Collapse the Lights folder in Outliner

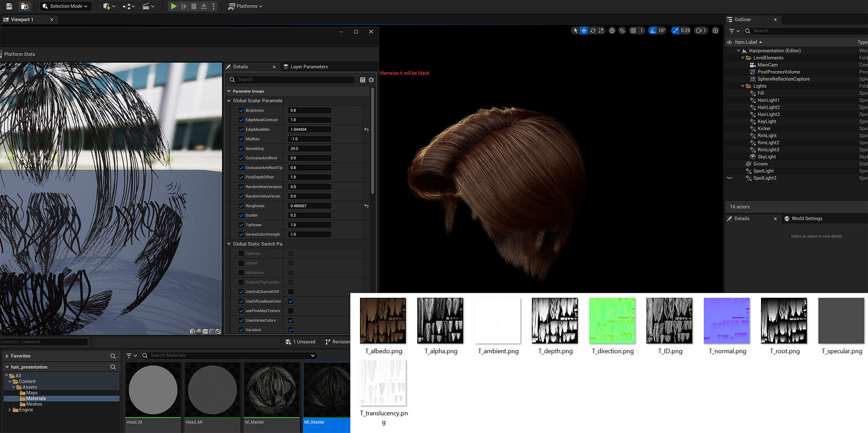[742, 86]
